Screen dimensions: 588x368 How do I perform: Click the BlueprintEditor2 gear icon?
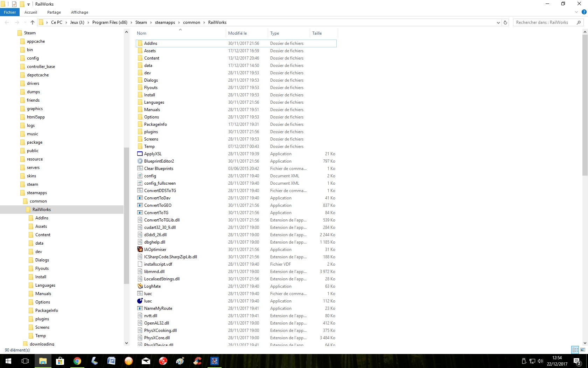(140, 161)
